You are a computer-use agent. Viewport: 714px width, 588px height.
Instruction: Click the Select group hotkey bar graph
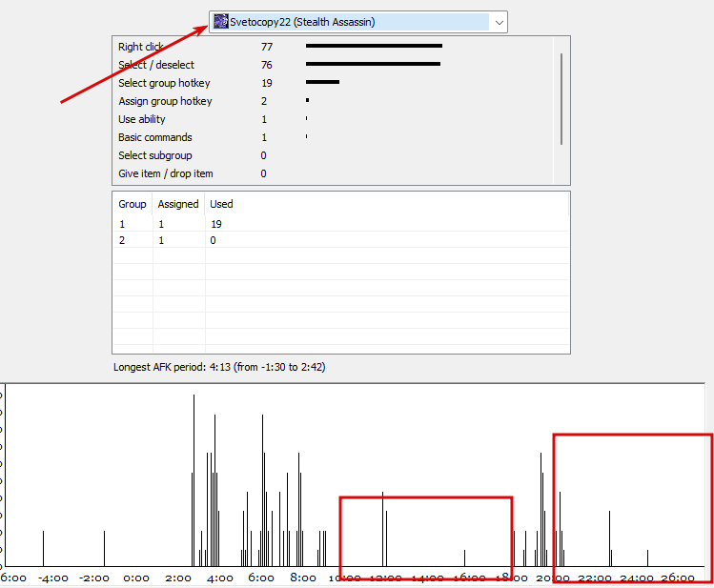(x=322, y=82)
